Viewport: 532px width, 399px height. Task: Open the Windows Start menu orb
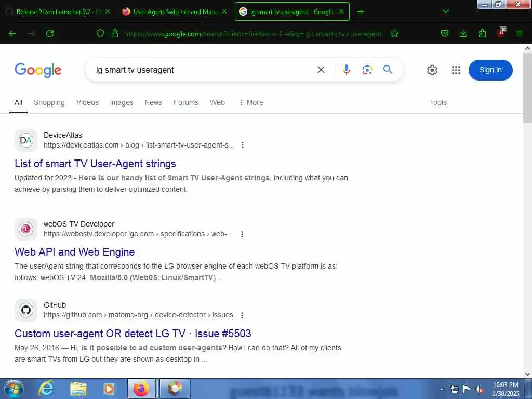point(14,389)
